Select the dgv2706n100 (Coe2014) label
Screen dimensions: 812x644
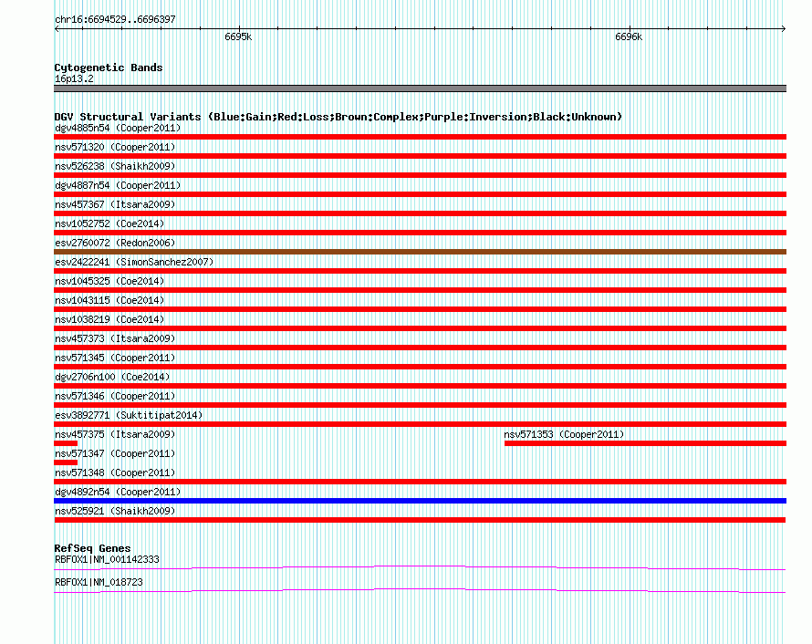[x=112, y=377]
